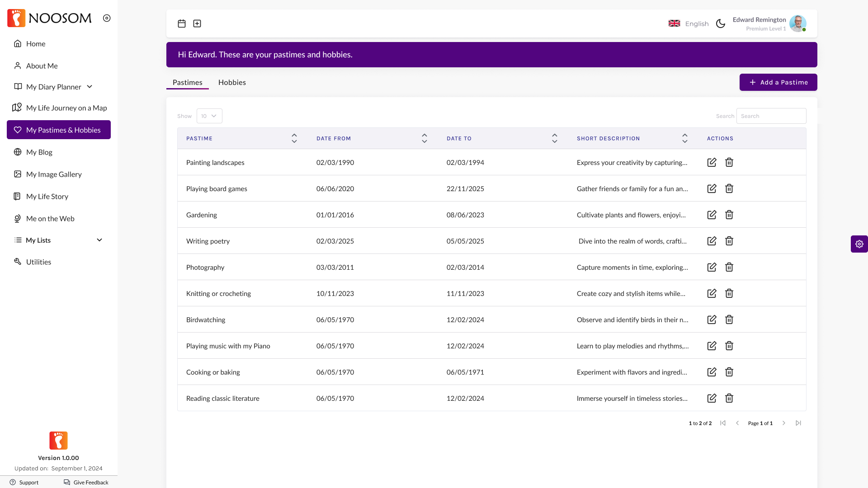Viewport: 868px width, 488px height.
Task: Delete the Photography pastime entry
Action: (x=729, y=267)
